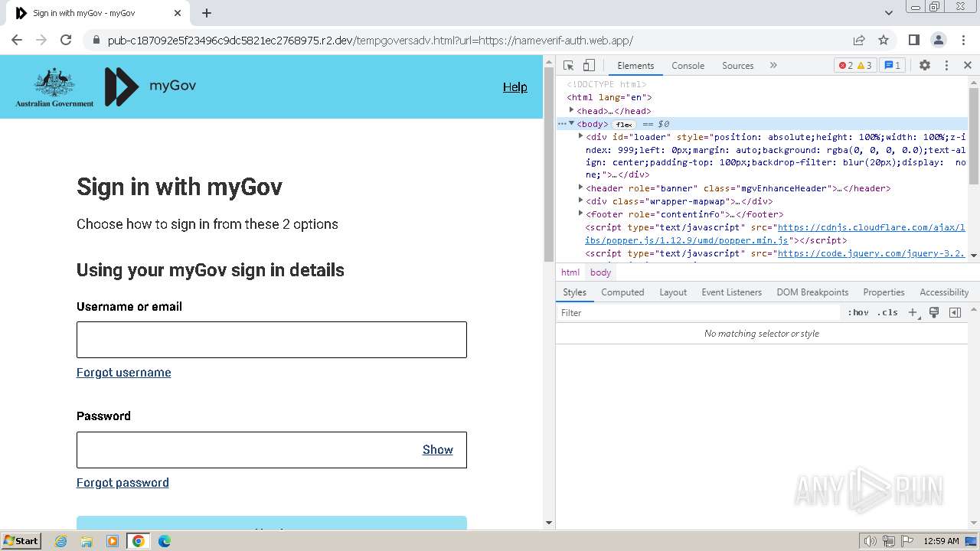Close the DevTools panel
This screenshot has height=551, width=980.
pyautogui.click(x=968, y=65)
